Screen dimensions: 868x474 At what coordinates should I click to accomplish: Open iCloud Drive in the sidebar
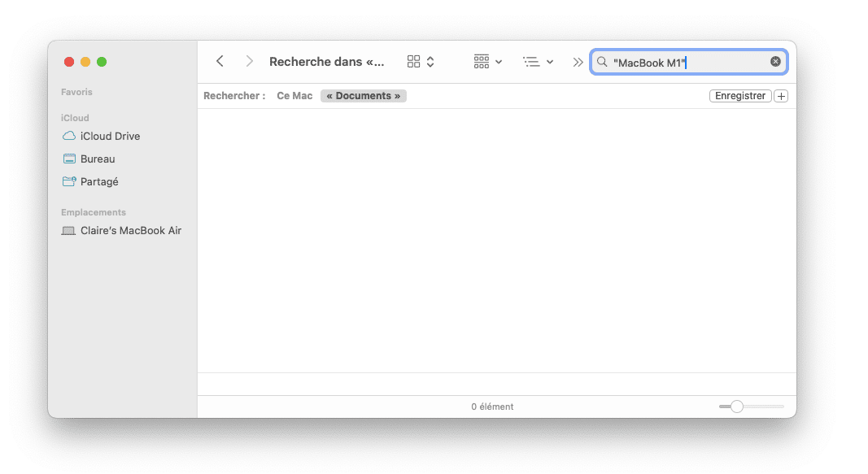tap(110, 137)
